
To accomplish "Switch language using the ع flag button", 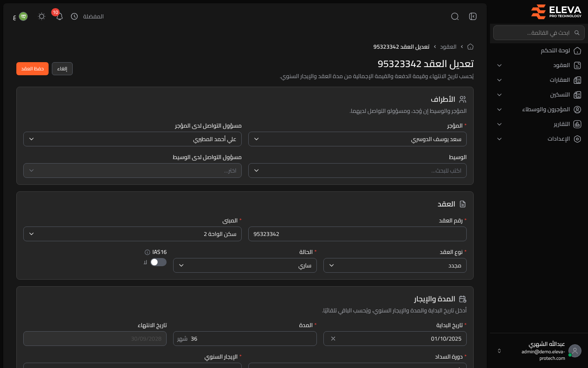I will pyautogui.click(x=20, y=16).
